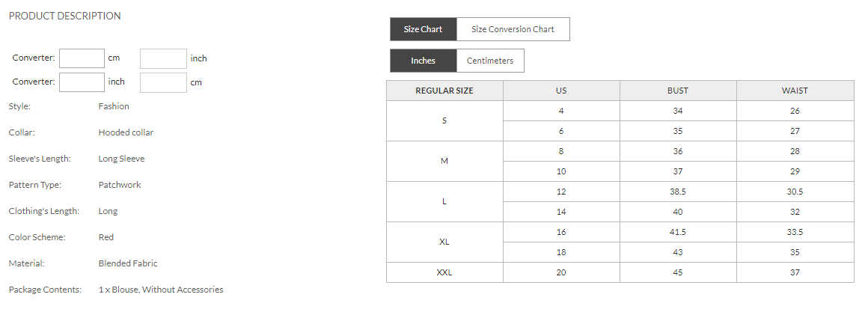Image resolution: width=868 pixels, height=327 pixels.
Task: Click the waist value 33.5 cell
Action: pos(795,232)
